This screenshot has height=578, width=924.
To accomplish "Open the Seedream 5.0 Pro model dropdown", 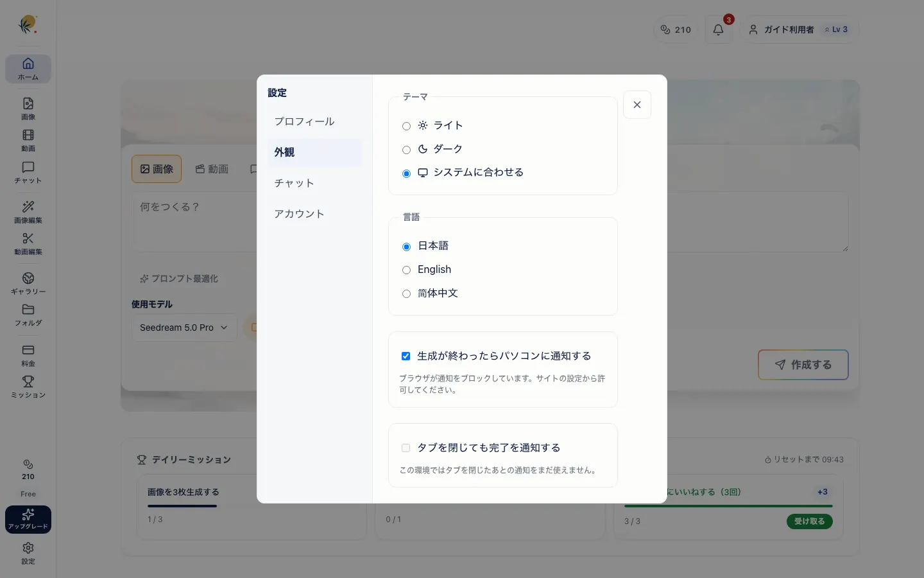I will pyautogui.click(x=184, y=328).
